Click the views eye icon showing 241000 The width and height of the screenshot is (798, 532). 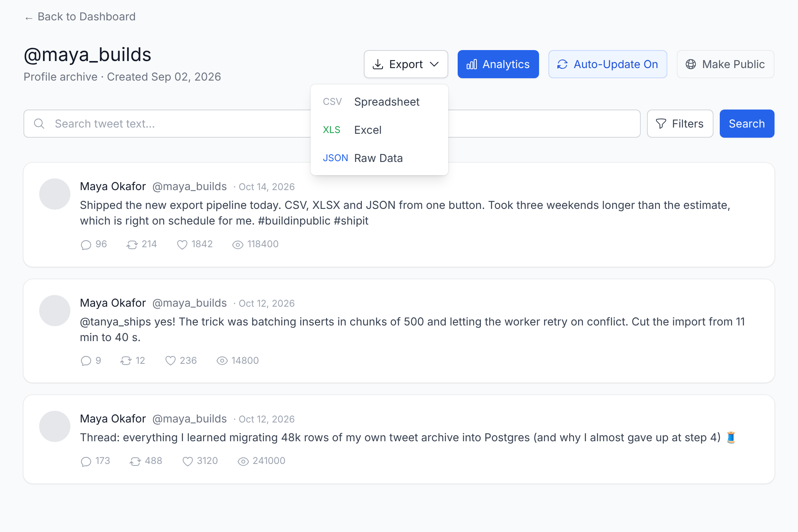pyautogui.click(x=243, y=462)
